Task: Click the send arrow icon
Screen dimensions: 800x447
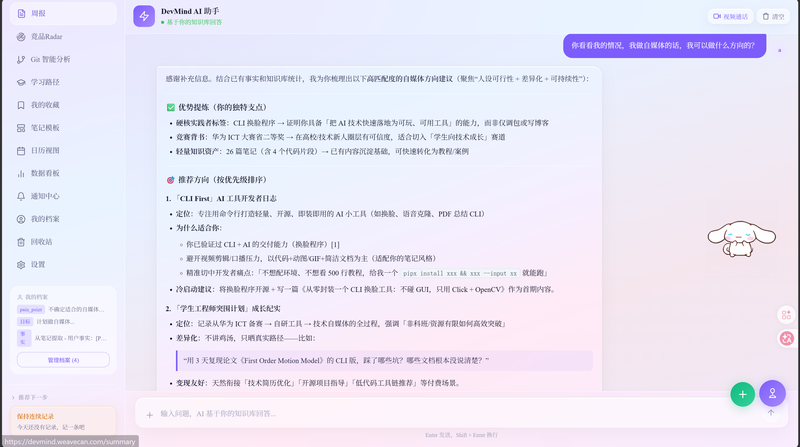Action: click(x=770, y=413)
